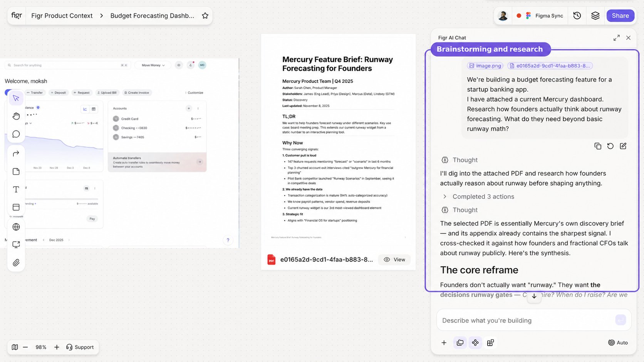Screen dimensions: 644x362
Task: Open the layers stack icon
Action: click(x=595, y=16)
